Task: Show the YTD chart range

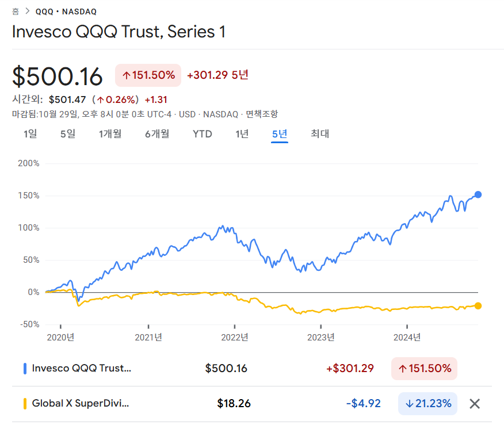Action: click(202, 133)
